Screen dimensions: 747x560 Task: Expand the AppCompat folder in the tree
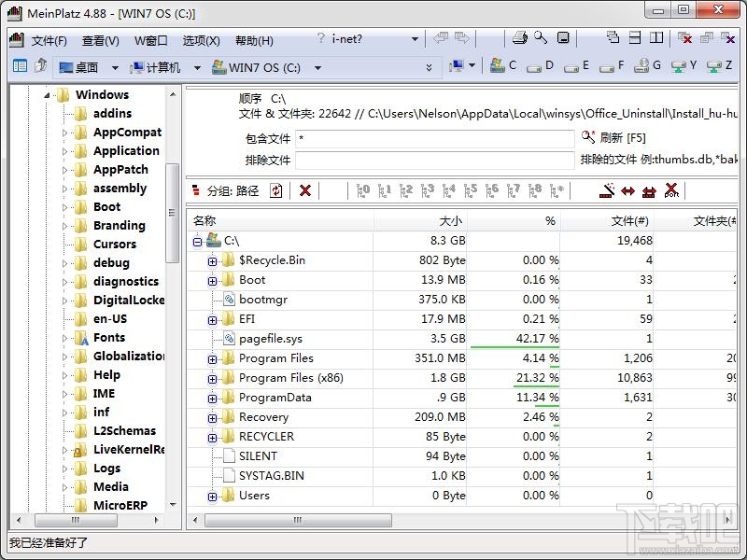(64, 133)
